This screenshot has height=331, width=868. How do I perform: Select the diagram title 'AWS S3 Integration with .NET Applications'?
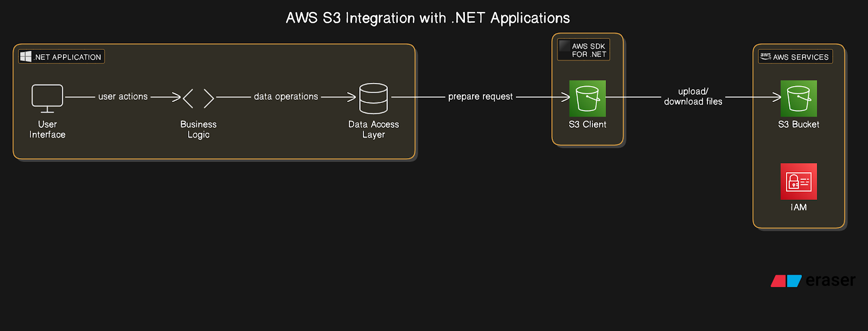[428, 18]
